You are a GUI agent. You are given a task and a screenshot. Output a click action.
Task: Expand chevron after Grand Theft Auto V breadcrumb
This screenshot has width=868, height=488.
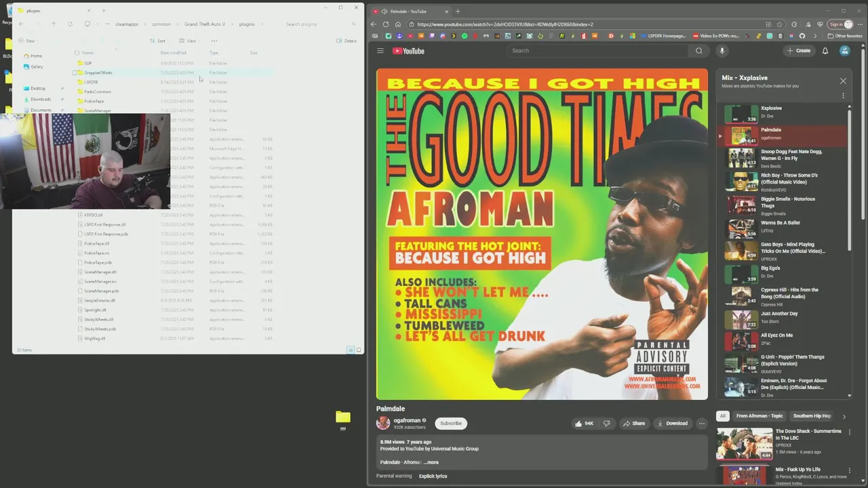pos(233,24)
